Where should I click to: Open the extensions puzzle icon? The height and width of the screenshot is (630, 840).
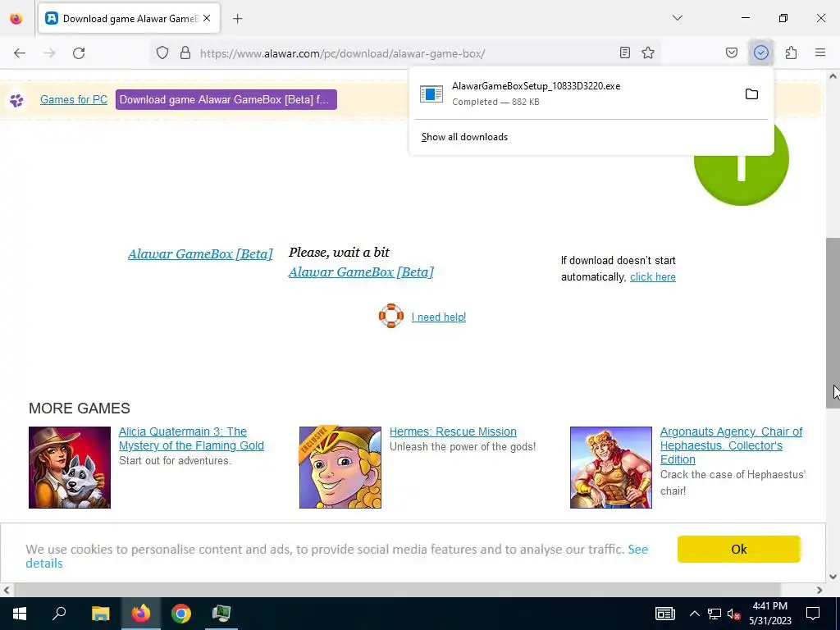791,52
